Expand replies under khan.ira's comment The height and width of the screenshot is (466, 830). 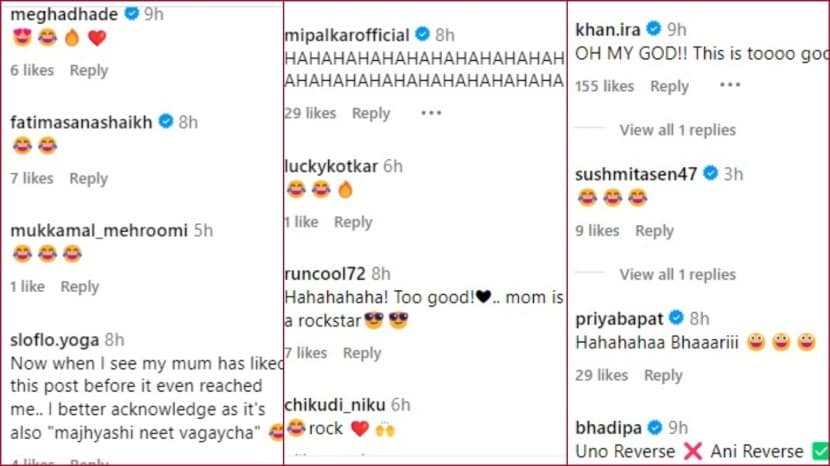pyautogui.click(x=677, y=130)
